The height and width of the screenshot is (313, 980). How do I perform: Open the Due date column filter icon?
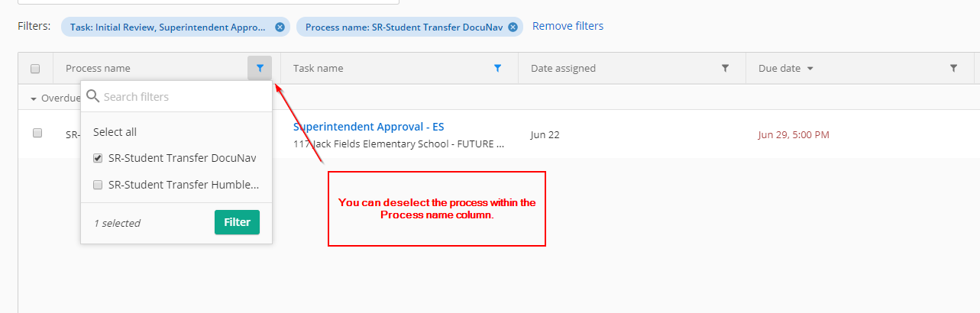coord(953,68)
